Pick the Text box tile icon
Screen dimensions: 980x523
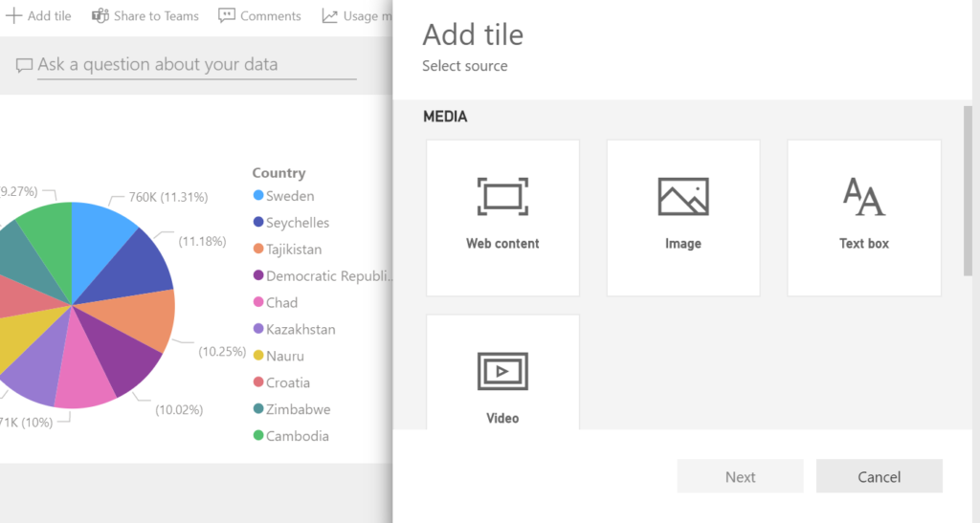(864, 196)
